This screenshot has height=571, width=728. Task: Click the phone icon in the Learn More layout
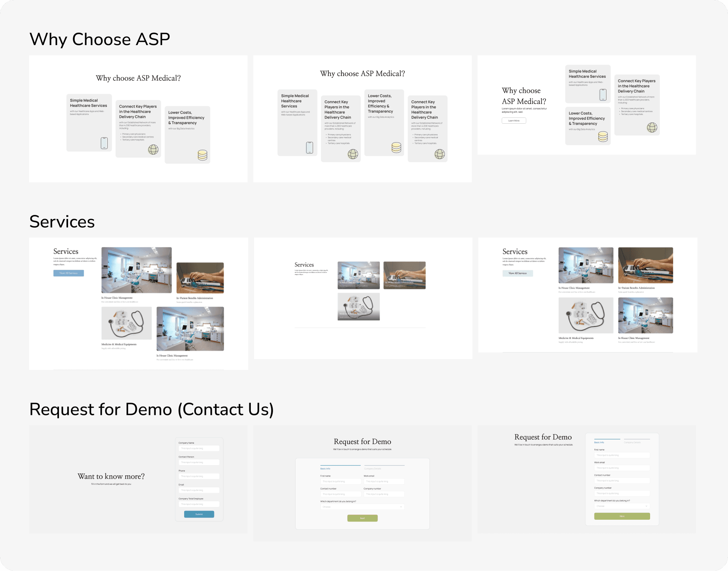point(603,95)
